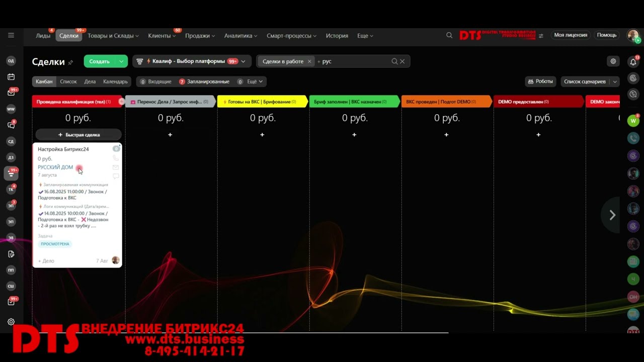This screenshot has height=362, width=644.
Task: Open the ПП shortcut in left sidebar
Action: coord(11,270)
